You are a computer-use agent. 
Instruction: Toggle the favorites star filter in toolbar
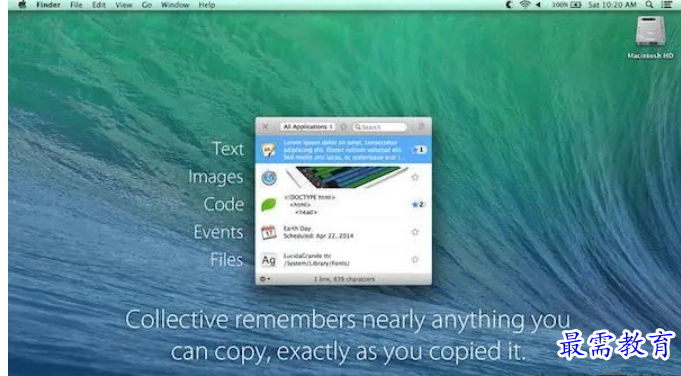click(x=344, y=127)
